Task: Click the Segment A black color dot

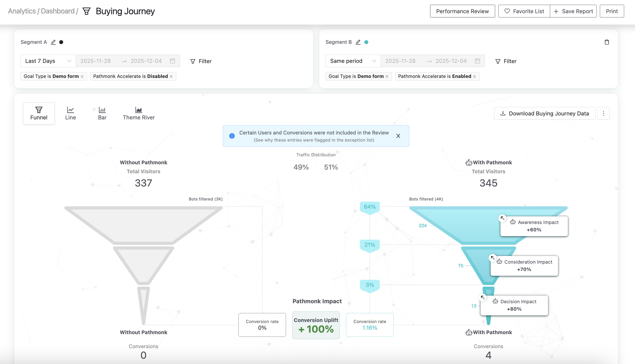Action: coord(61,42)
